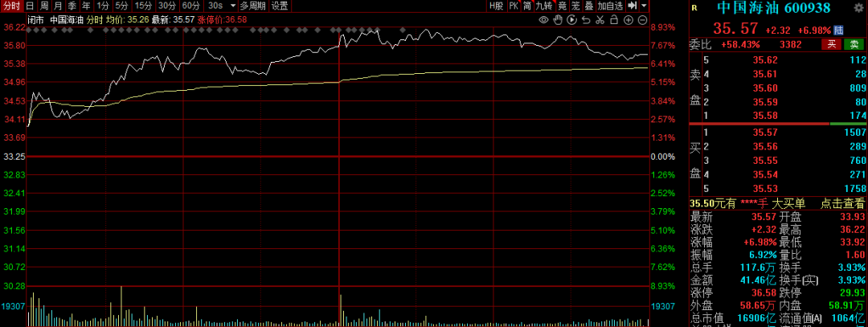Click 点击查看 large order link
This screenshot has width=868, height=327.
(842, 204)
